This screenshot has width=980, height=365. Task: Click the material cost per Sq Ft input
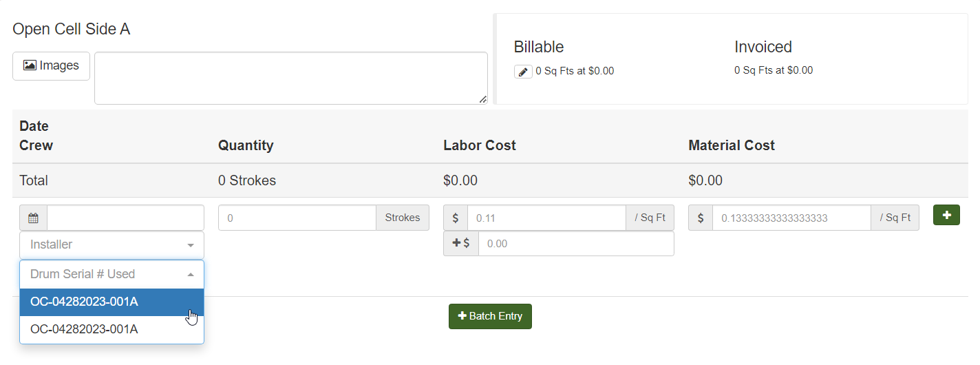(x=791, y=218)
